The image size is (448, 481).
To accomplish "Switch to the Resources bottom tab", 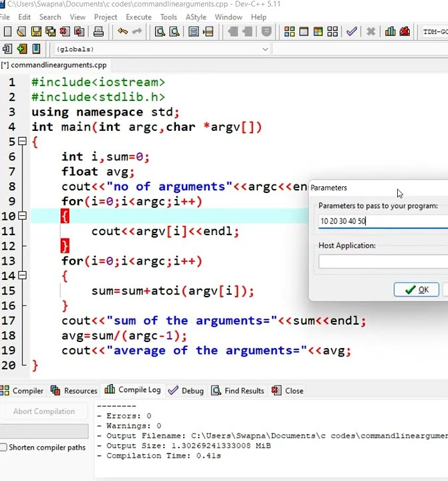I will pyautogui.click(x=74, y=391).
